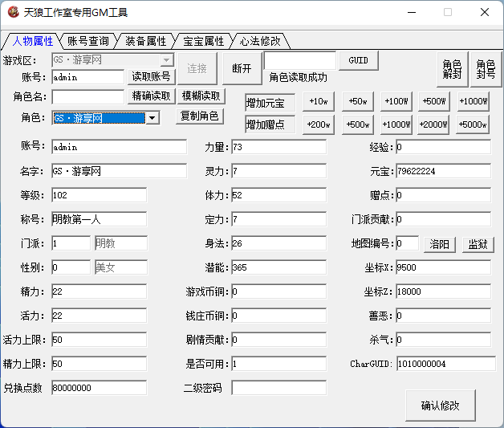
Task: Click the 复制角色 button
Action: tap(201, 116)
